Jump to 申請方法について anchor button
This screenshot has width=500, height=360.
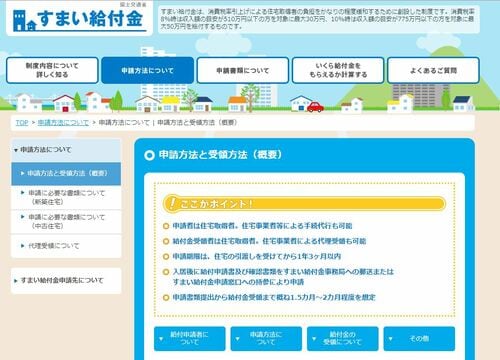[x=266, y=338]
